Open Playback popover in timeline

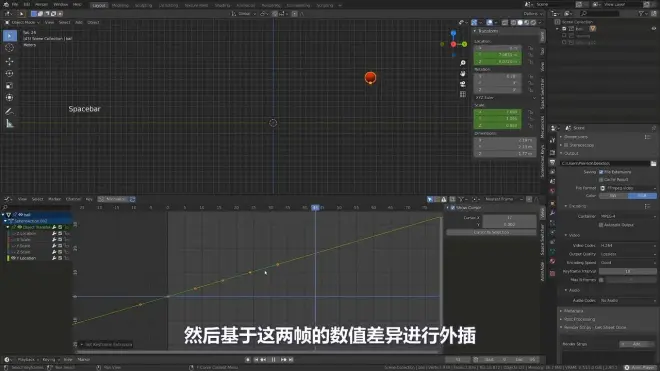click(27, 360)
